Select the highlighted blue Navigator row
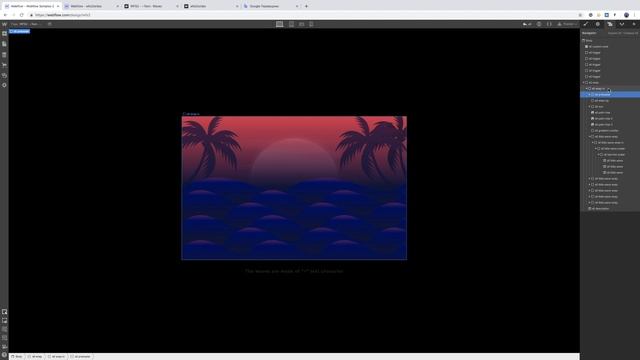The height and width of the screenshot is (360, 640). 610,95
